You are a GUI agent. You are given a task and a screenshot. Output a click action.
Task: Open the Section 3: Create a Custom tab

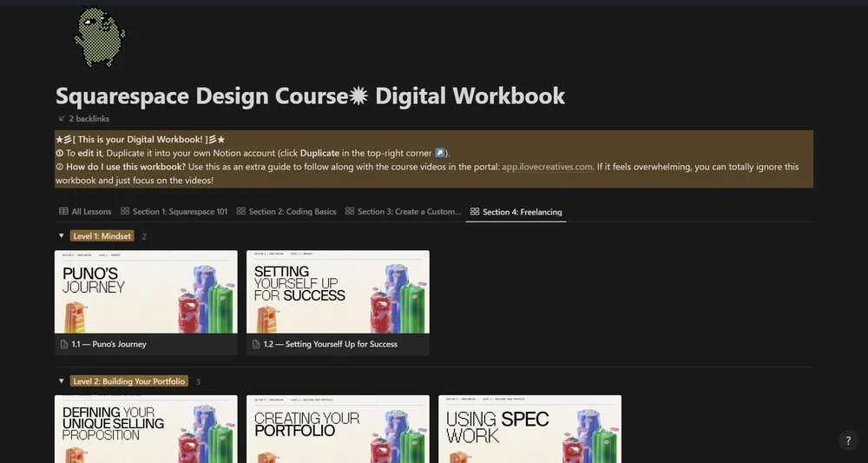403,212
